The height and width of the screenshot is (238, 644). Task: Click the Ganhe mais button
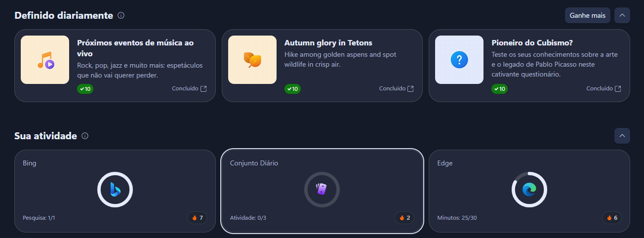588,15
